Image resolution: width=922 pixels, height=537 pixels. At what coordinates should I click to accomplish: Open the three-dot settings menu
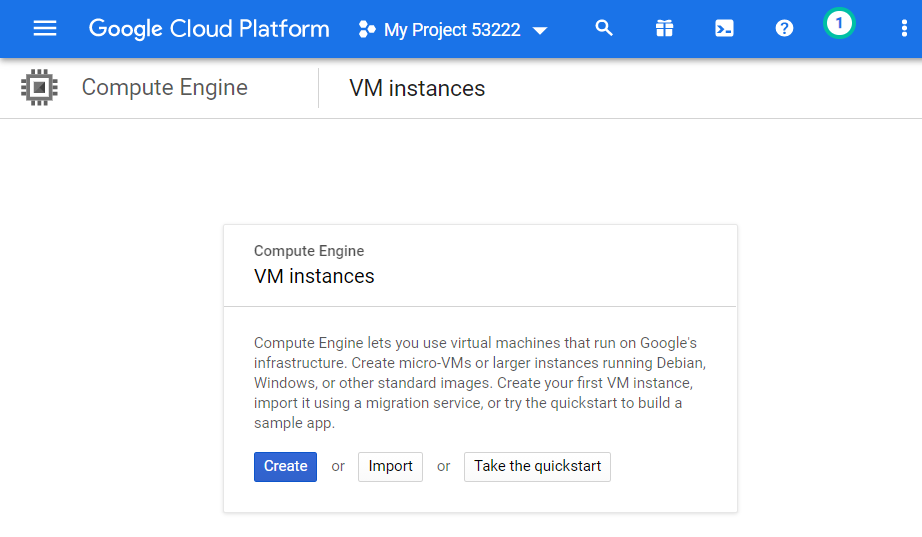904,29
